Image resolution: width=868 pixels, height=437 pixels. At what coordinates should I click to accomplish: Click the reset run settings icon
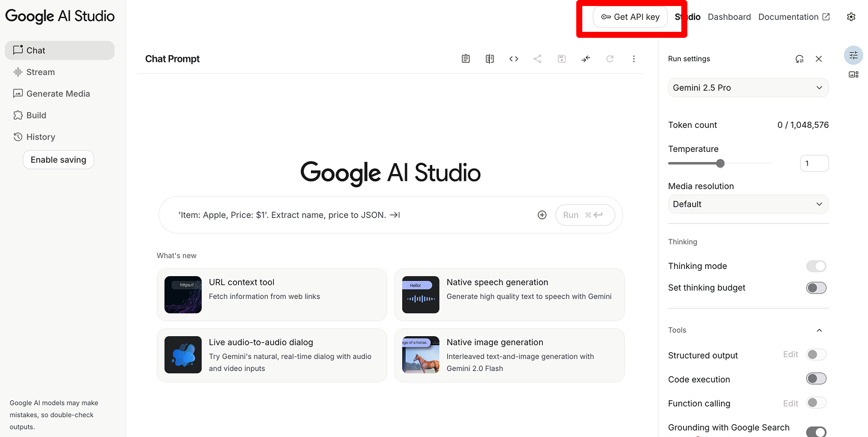800,59
